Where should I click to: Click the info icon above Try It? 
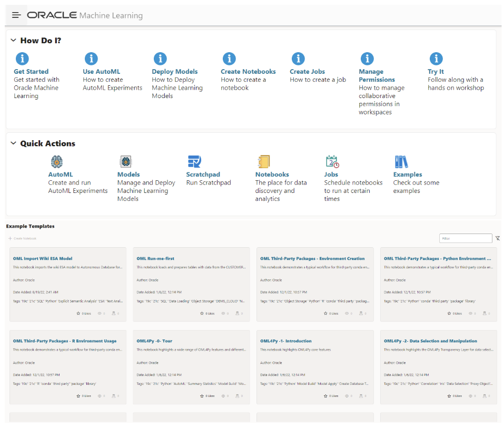(x=436, y=59)
